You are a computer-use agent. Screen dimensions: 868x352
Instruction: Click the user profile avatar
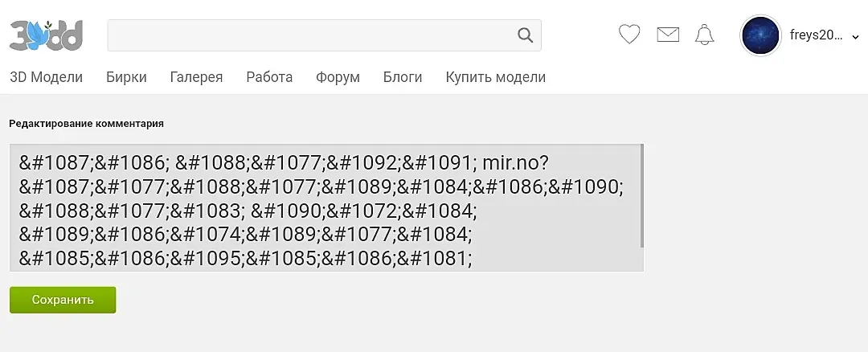760,36
